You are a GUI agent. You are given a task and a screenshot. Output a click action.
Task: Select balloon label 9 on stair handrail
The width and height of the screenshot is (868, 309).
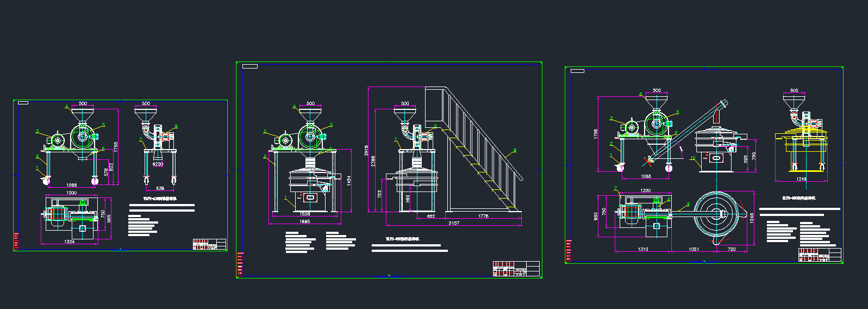point(515,150)
